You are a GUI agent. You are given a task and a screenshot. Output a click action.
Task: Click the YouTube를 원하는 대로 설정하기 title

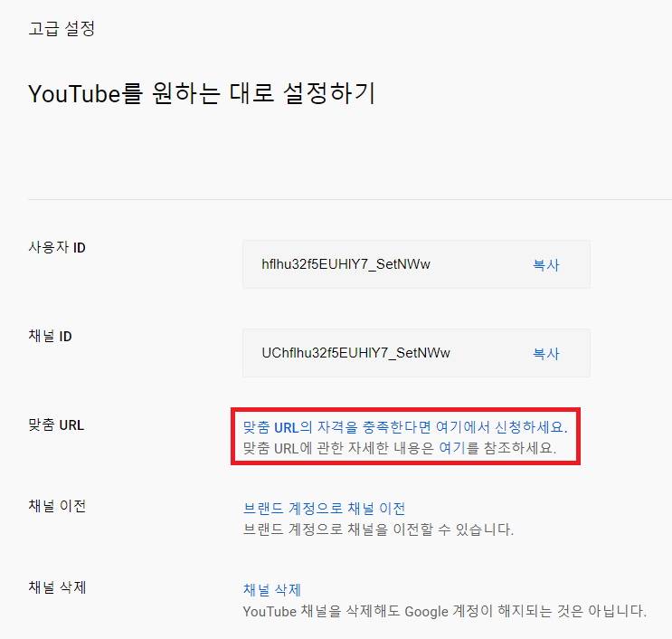point(202,93)
